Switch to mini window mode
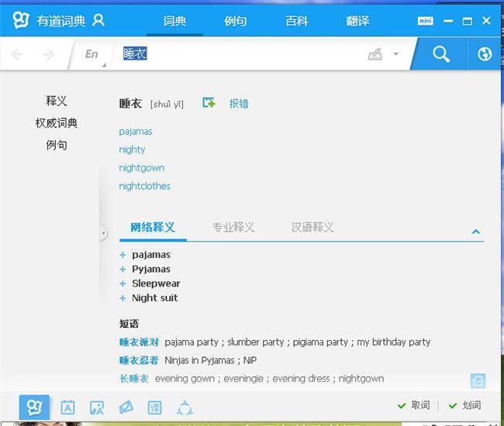504x426 pixels. (425, 21)
